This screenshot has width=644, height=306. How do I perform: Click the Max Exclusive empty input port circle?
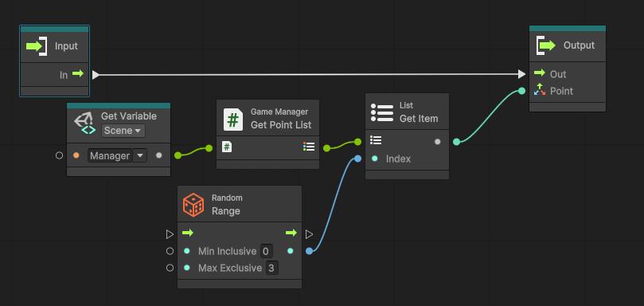click(x=170, y=268)
